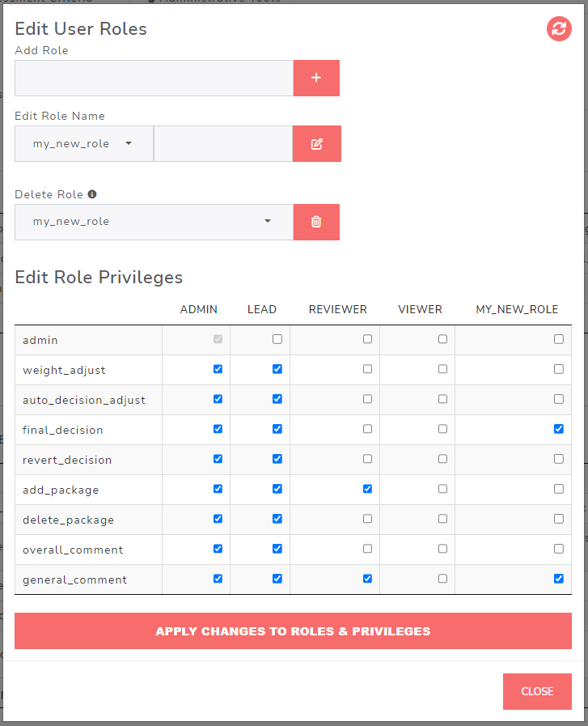Viewport: 588px width, 726px height.
Task: Click the new role name text field
Action: point(223,143)
